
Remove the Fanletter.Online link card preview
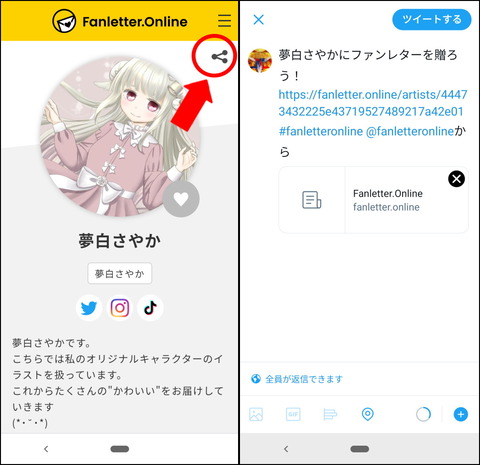pos(456,179)
